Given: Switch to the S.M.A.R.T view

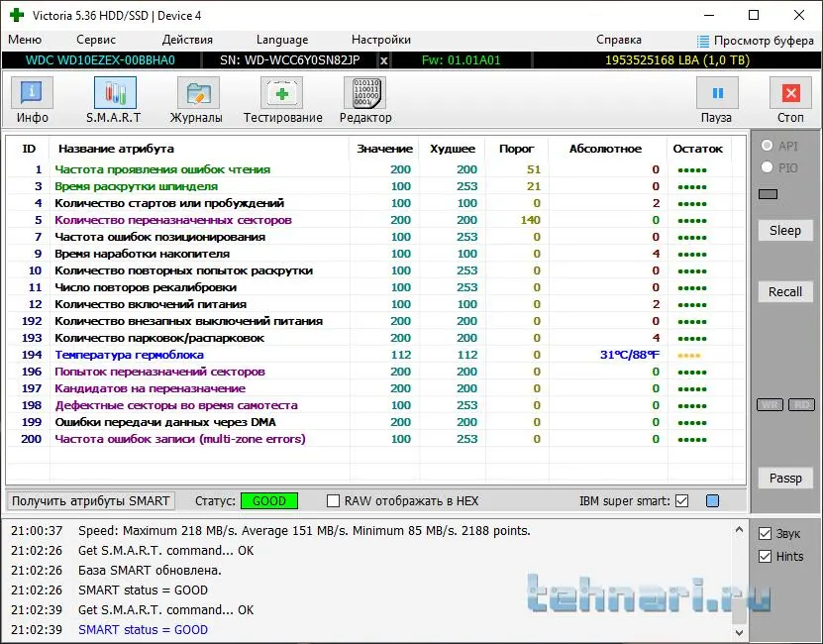Looking at the screenshot, I should tap(115, 100).
